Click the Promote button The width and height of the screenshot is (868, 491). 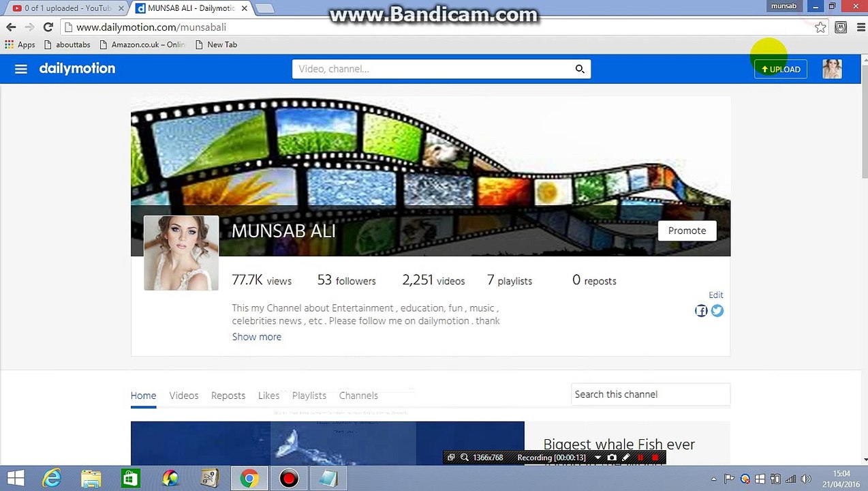[687, 230]
